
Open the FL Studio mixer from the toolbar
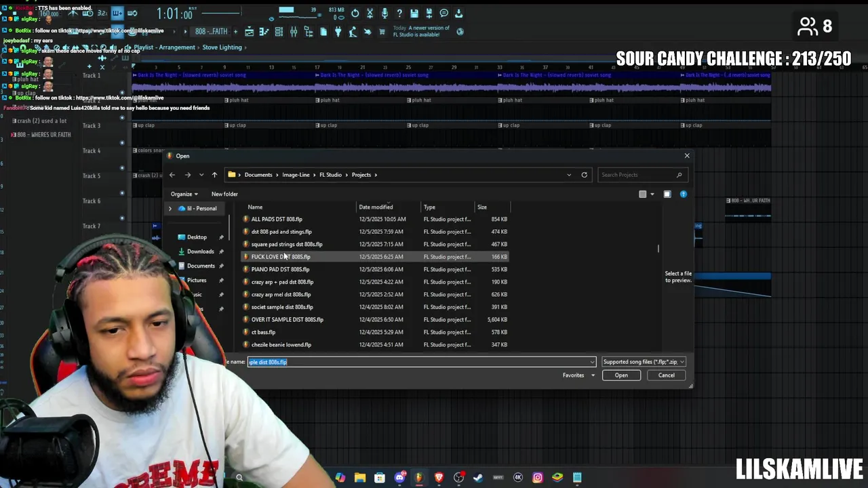294,31
